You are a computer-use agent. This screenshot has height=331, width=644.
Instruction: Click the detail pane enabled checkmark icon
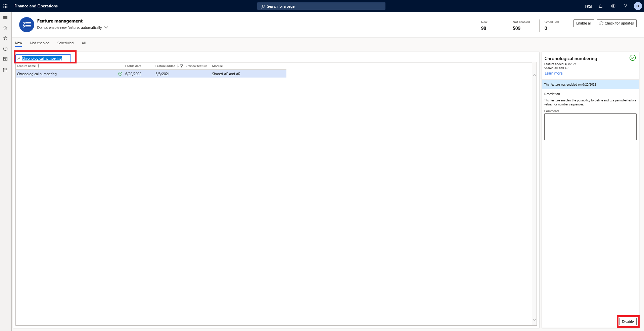pyautogui.click(x=633, y=58)
